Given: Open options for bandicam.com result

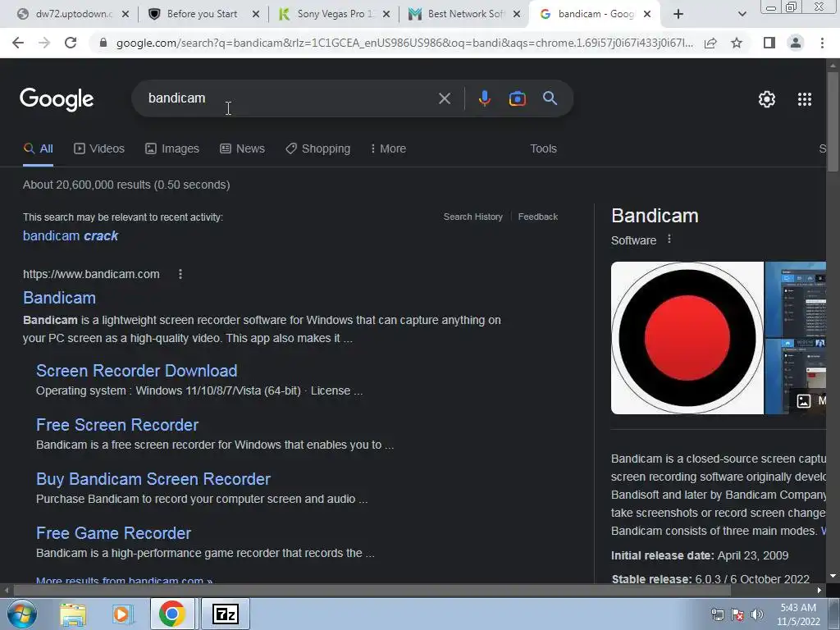Looking at the screenshot, I should point(180,274).
